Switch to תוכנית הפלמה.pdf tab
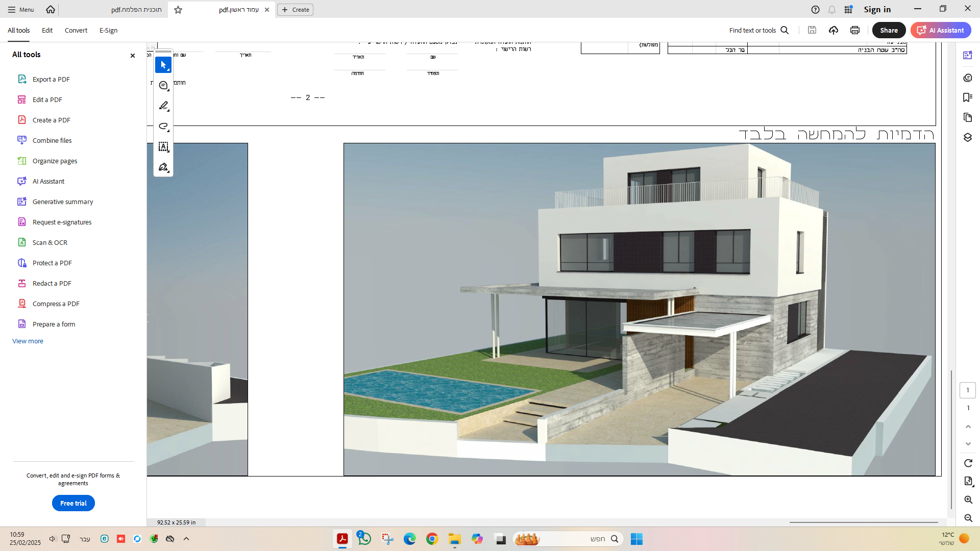 [x=136, y=10]
